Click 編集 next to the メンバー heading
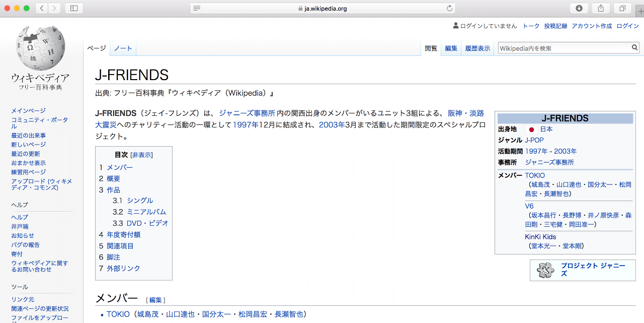This screenshot has width=644, height=323. pos(155,300)
